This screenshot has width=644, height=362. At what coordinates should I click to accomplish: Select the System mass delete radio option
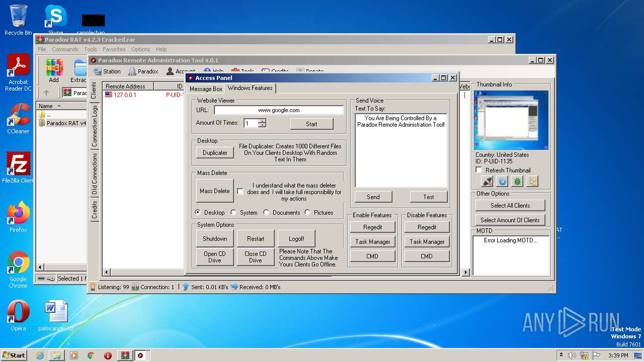click(233, 213)
